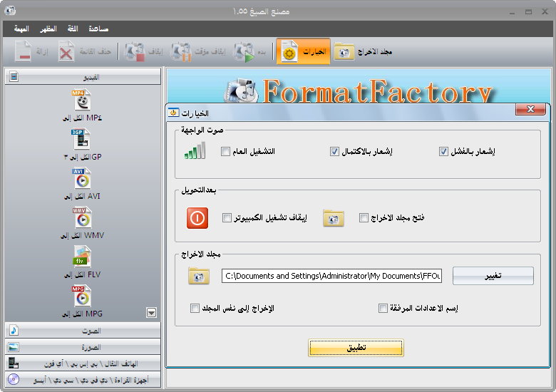Open the اللغة language menu
556x392 pixels.
point(73,29)
